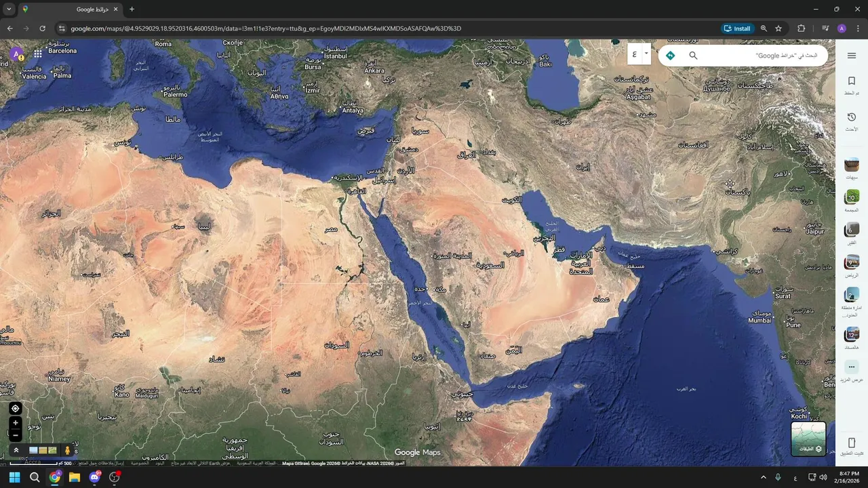
Task: Open recent place الرياض thumbnail
Action: tap(852, 262)
